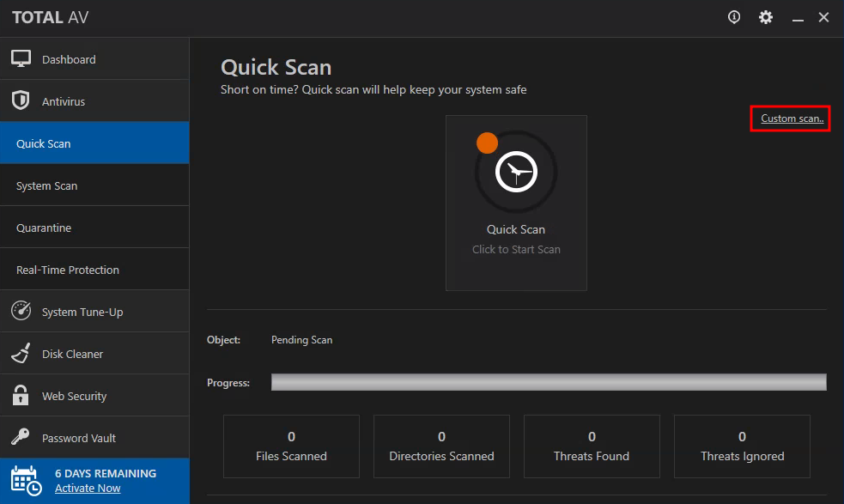Go to System Scan

pos(94,185)
